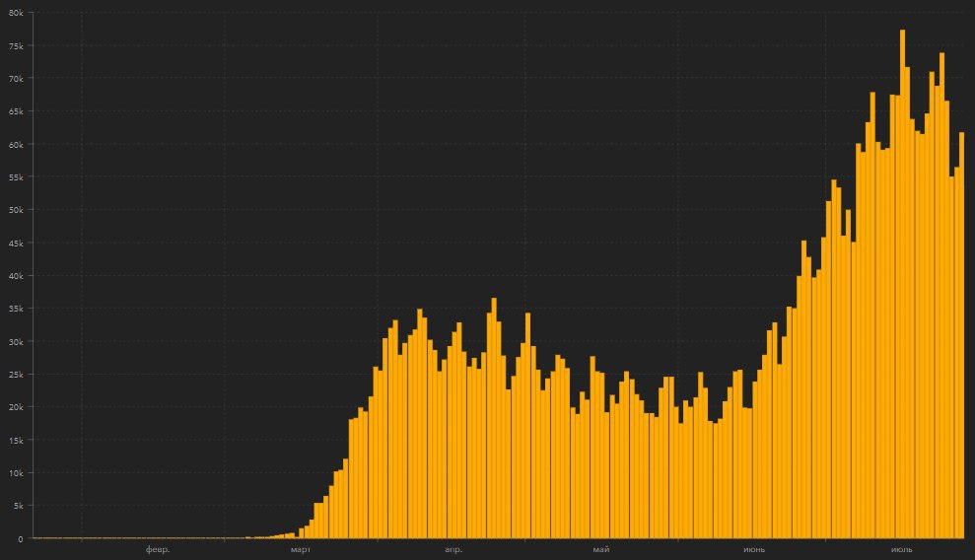
Task: Click the "июнь" month label
Action: pos(754,549)
